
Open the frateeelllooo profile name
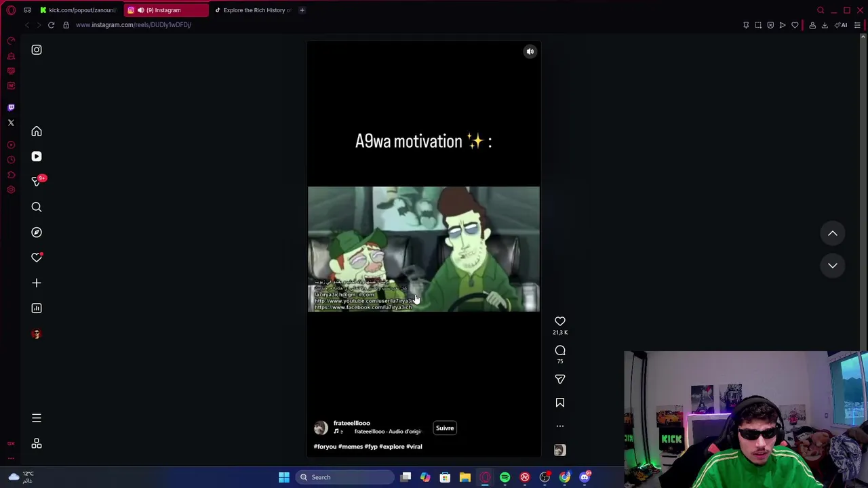point(351,423)
